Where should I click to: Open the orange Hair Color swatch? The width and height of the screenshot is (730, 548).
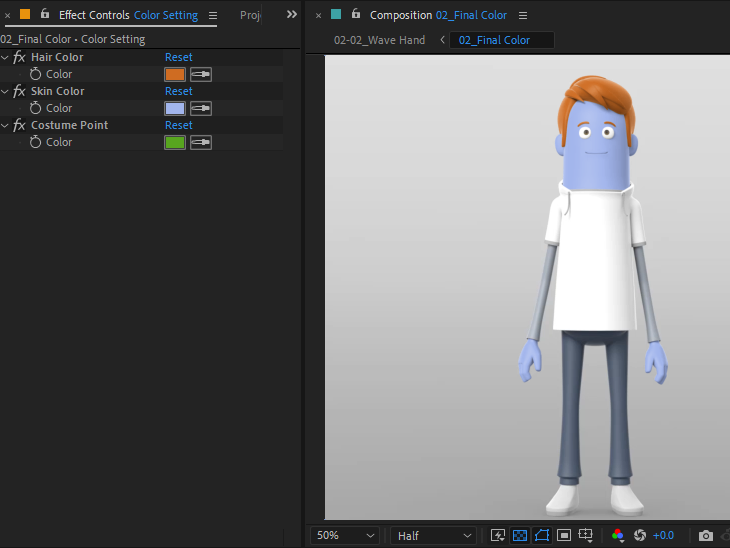(175, 74)
